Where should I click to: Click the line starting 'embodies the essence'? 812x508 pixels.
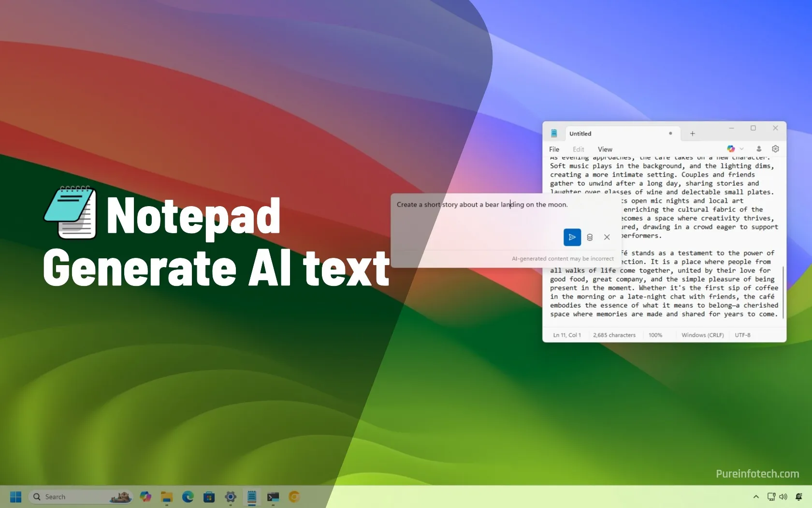coord(664,305)
